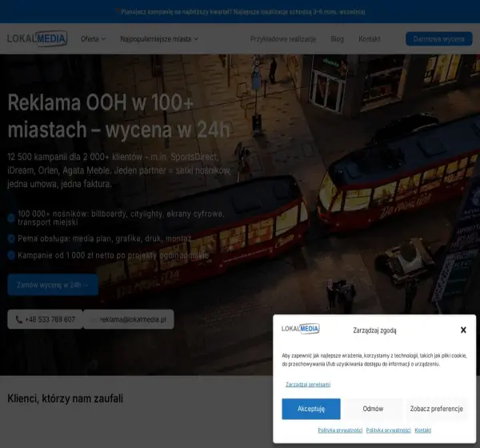Click the paragraph starting '12 500 kampanii dla 2 000+ klientów'
This screenshot has height=448, width=480.
[119, 170]
